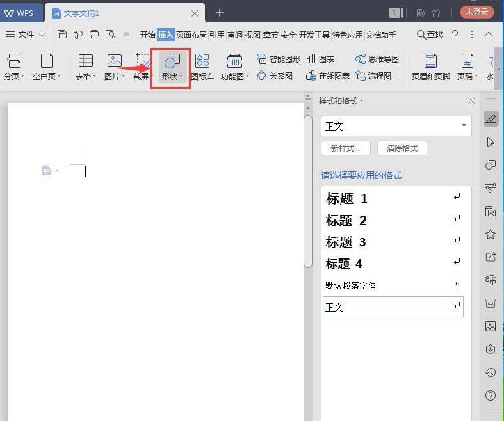
Task: Click the 清除格式 button
Action: point(402,148)
